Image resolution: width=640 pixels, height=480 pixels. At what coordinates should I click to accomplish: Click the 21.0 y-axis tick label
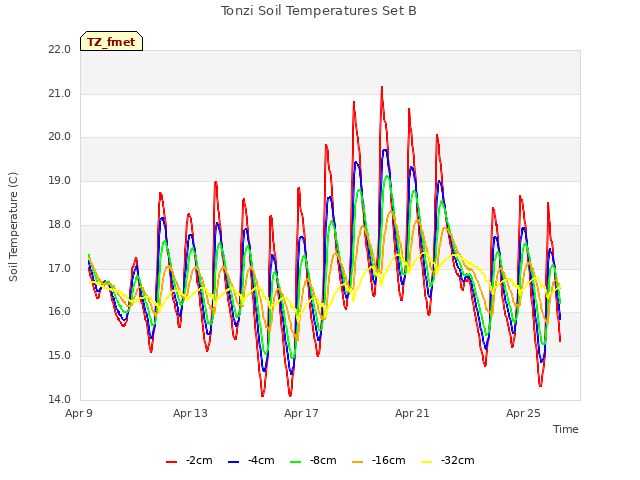60,93
